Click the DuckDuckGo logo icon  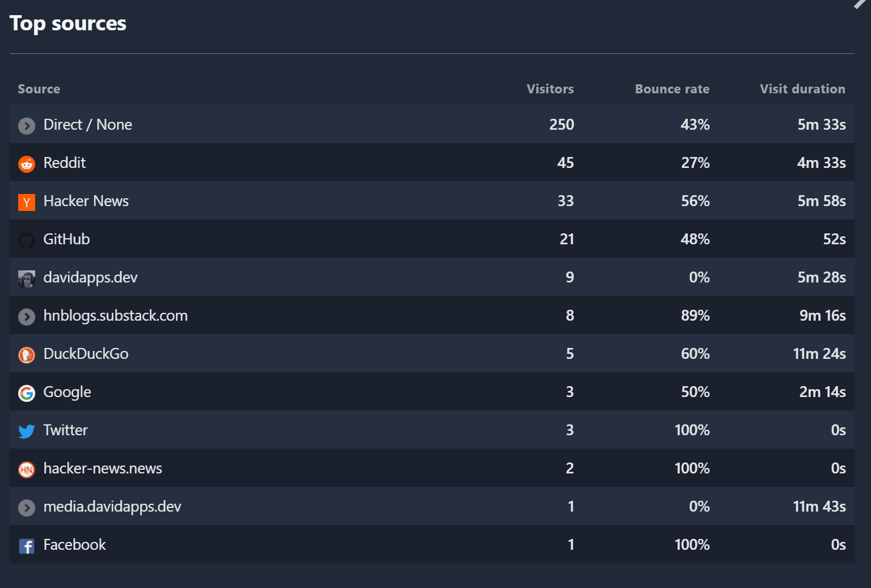coord(27,355)
